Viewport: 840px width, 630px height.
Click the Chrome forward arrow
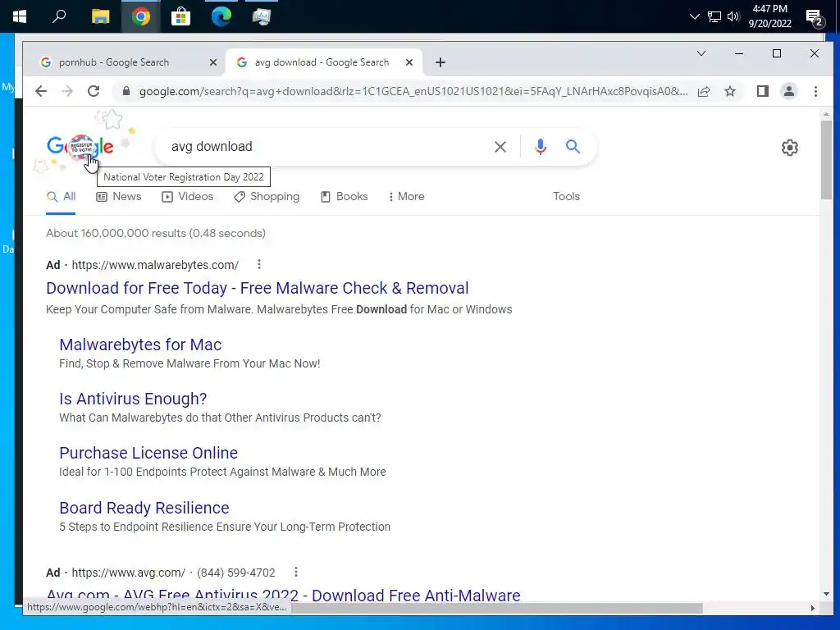tap(67, 91)
